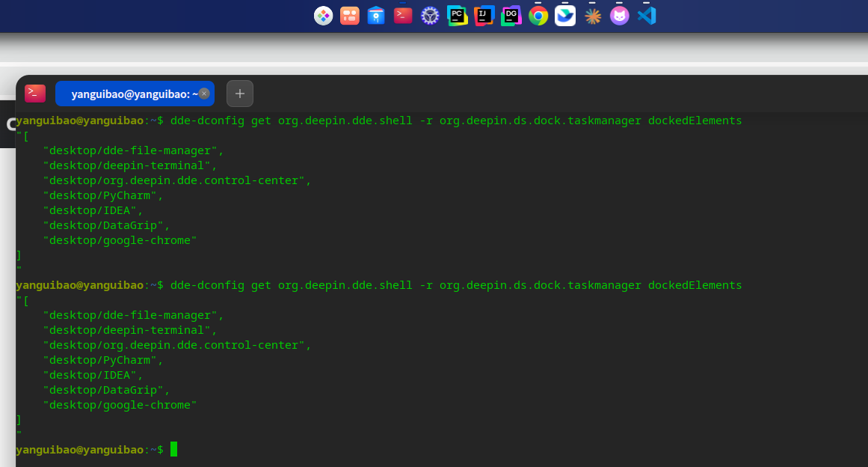Image resolution: width=868 pixels, height=467 pixels.
Task: Open Control Center gear icon in dock
Action: click(x=430, y=16)
